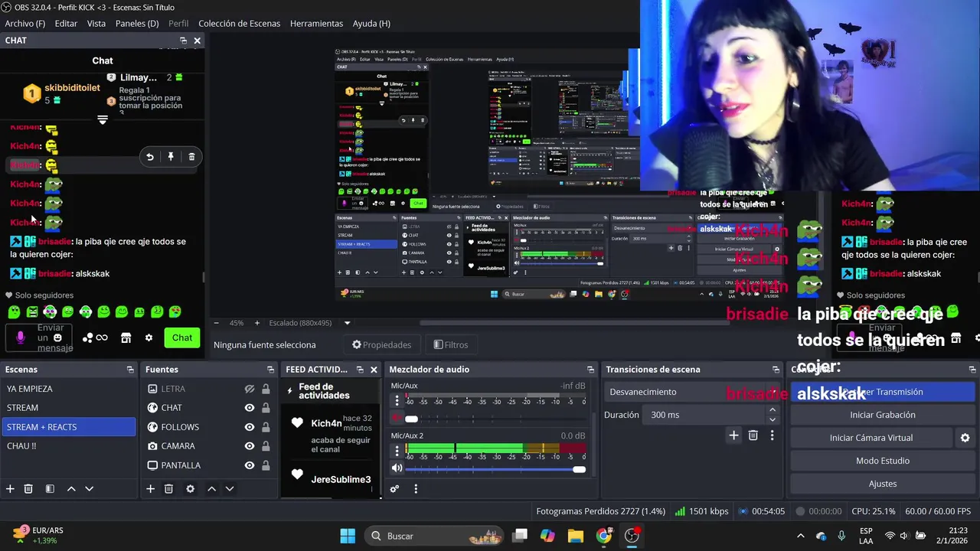Open Mic/Aux options three-dot menu
The image size is (980, 551).
click(x=397, y=401)
